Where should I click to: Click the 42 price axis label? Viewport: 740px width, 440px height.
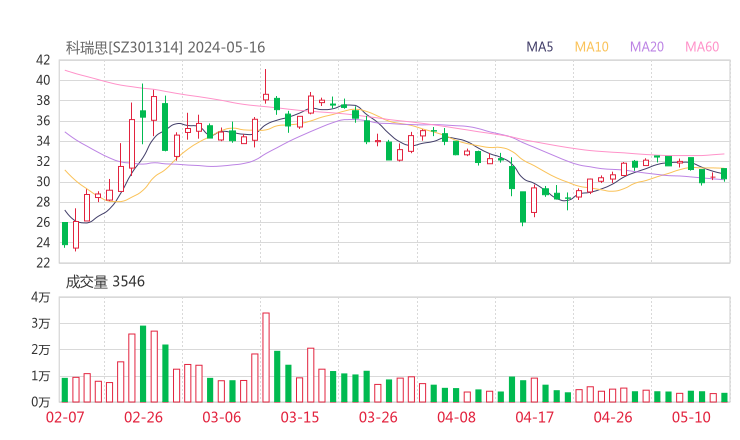[43, 60]
